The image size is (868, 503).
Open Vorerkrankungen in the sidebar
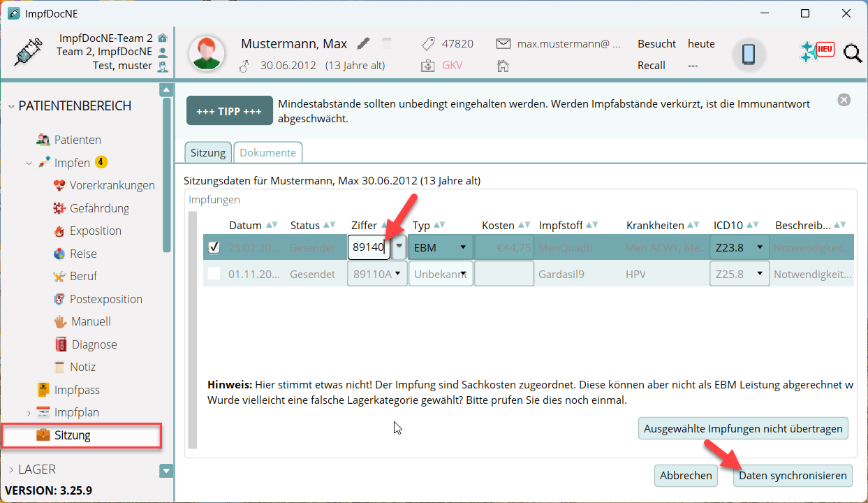(112, 186)
